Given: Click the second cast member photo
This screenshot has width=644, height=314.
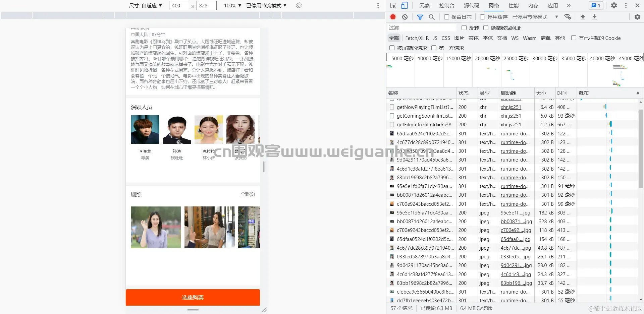Looking at the screenshot, I should (x=177, y=129).
